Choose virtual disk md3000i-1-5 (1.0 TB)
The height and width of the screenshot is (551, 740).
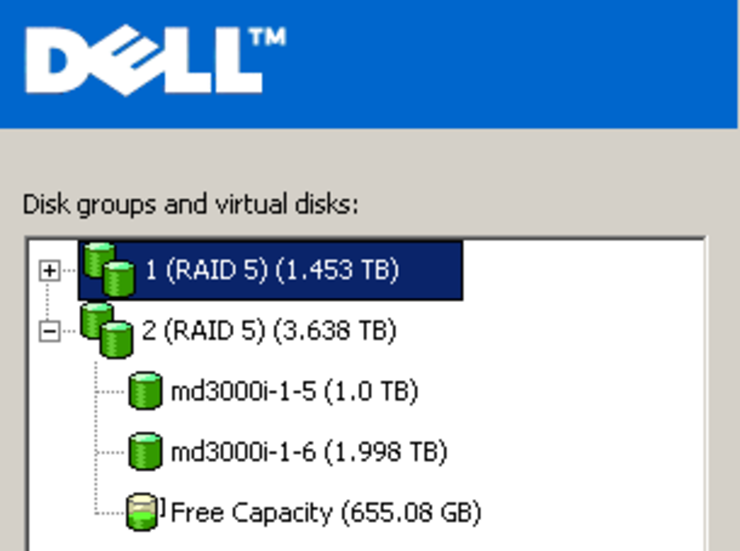(294, 392)
